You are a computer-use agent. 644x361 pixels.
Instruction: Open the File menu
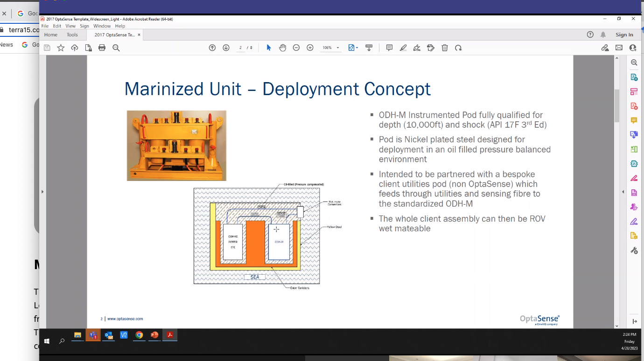click(45, 26)
